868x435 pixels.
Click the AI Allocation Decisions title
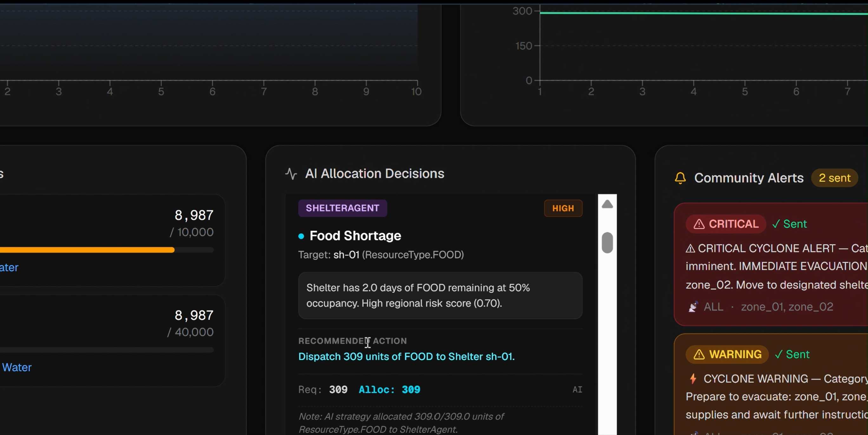click(375, 174)
